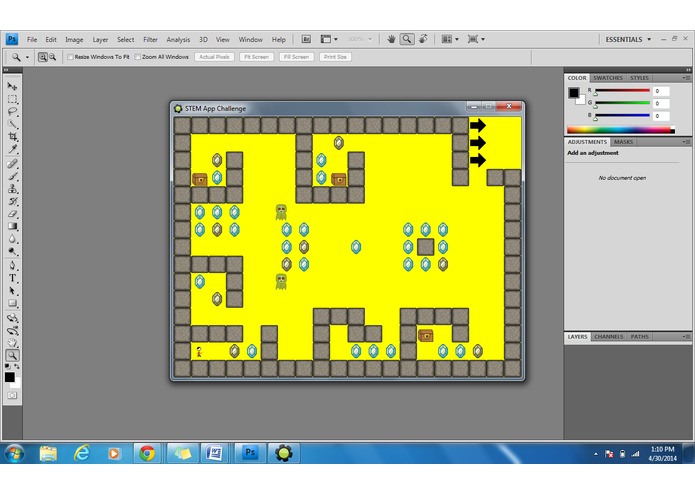Select the Lasso tool
Screen dimensions: 695x494
[12, 111]
